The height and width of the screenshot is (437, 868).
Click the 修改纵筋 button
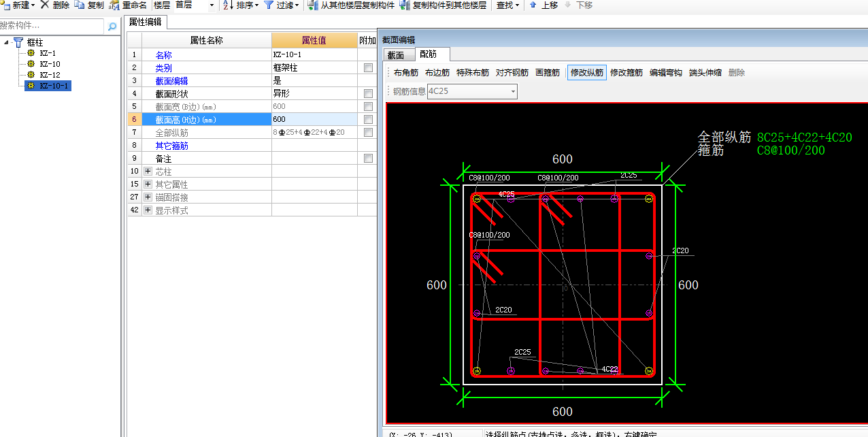point(587,73)
